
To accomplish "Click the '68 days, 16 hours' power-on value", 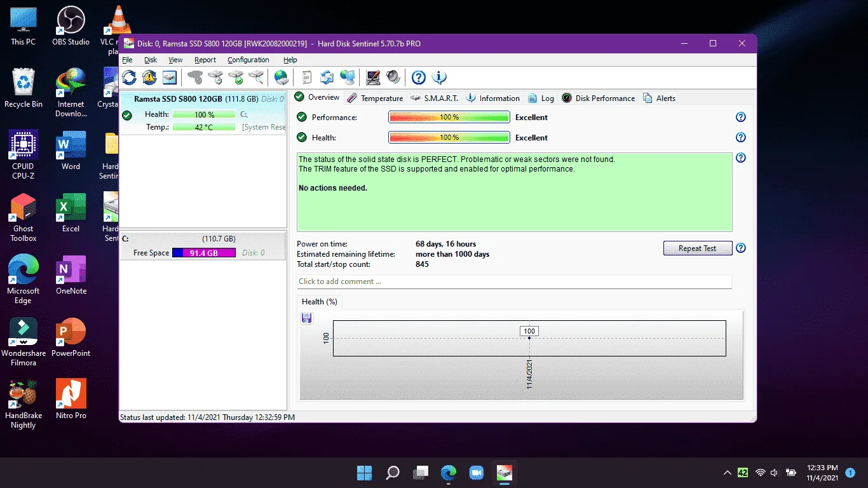I will click(x=445, y=244).
